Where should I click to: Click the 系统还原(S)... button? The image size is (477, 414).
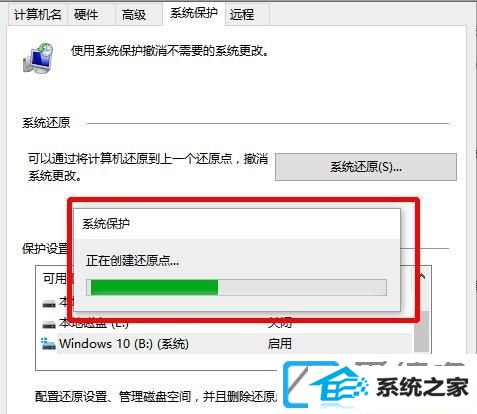click(366, 167)
